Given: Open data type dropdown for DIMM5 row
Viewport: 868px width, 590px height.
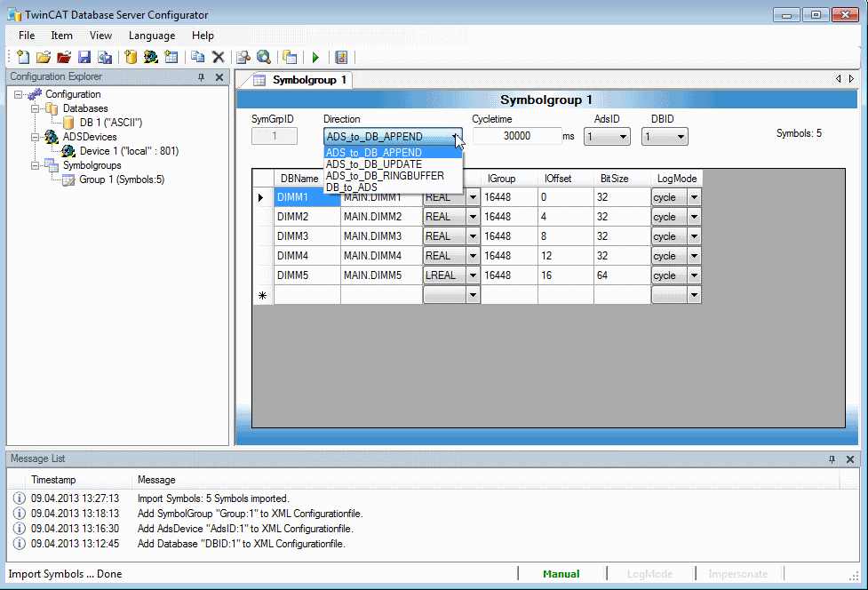Looking at the screenshot, I should [473, 275].
